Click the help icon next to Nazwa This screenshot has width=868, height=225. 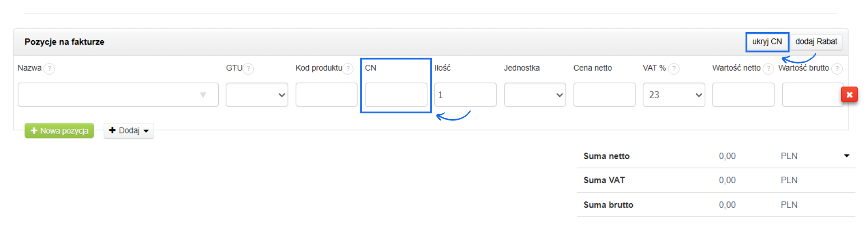click(49, 68)
